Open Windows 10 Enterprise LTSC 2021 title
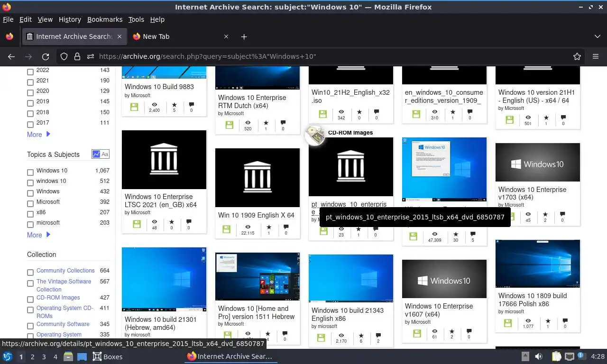The height and width of the screenshot is (364, 607). point(161,200)
